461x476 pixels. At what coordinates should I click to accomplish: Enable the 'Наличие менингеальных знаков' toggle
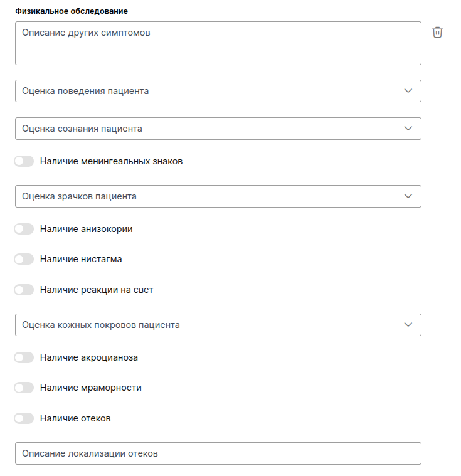(24, 161)
